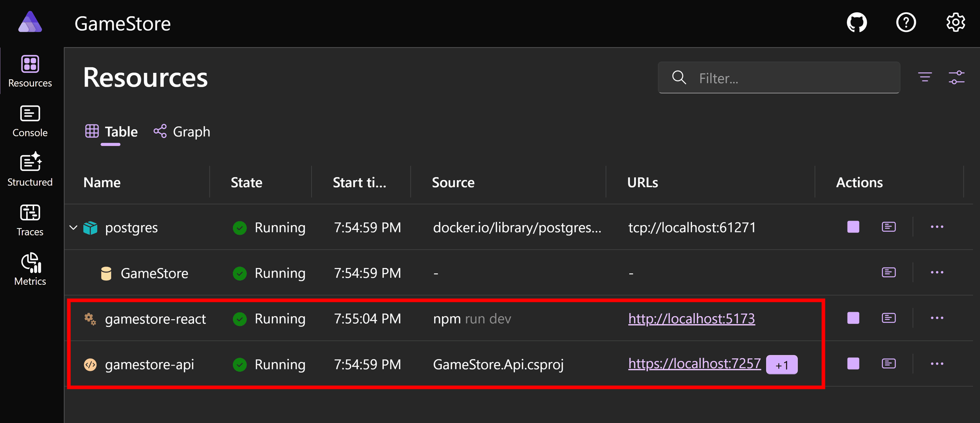This screenshot has height=423, width=980.
Task: Switch to the Graph view tab
Action: [182, 132]
